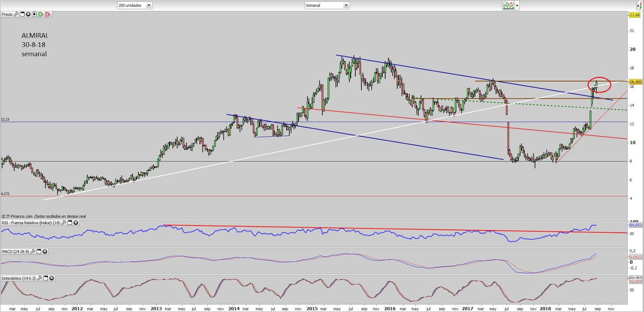Image resolution: width=644 pixels, height=312 pixels.
Task: Click the Estocástico (14 6 3) label
Action: pos(19,278)
